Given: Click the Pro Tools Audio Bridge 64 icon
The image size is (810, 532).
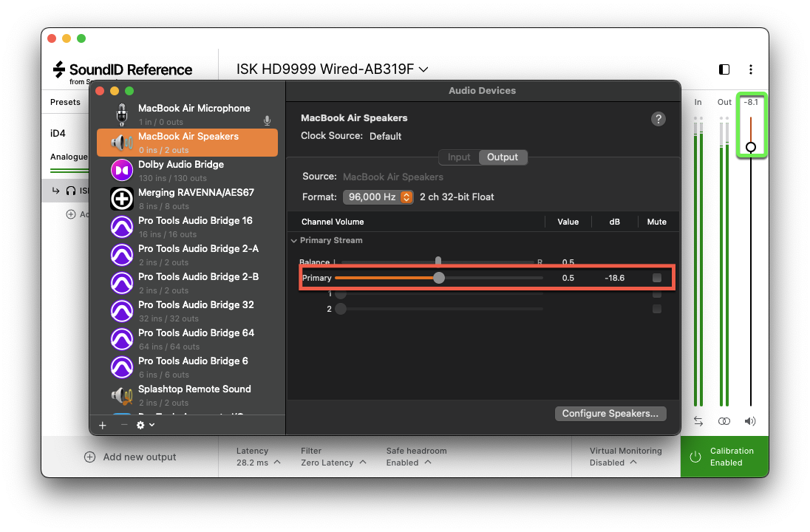Looking at the screenshot, I should tap(122, 339).
